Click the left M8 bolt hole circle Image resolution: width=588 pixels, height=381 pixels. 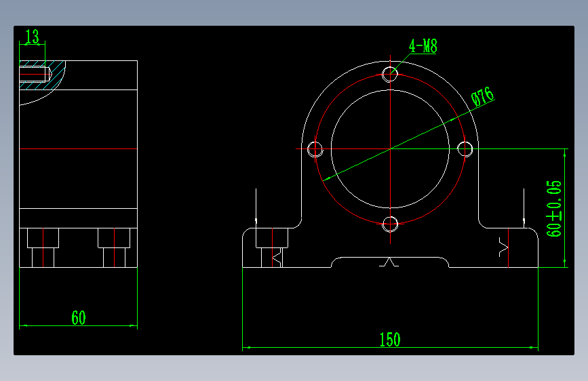click(x=315, y=149)
